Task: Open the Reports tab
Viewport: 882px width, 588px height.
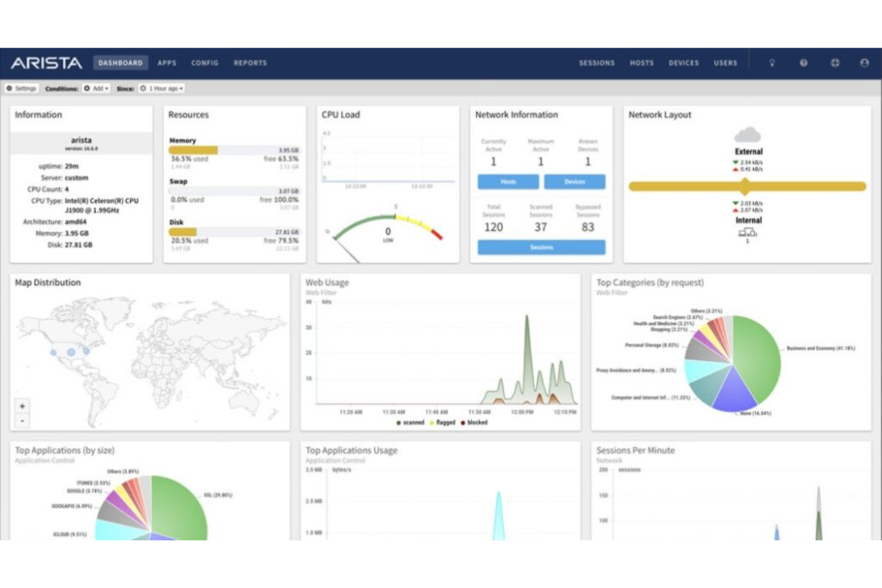Action: (x=250, y=63)
